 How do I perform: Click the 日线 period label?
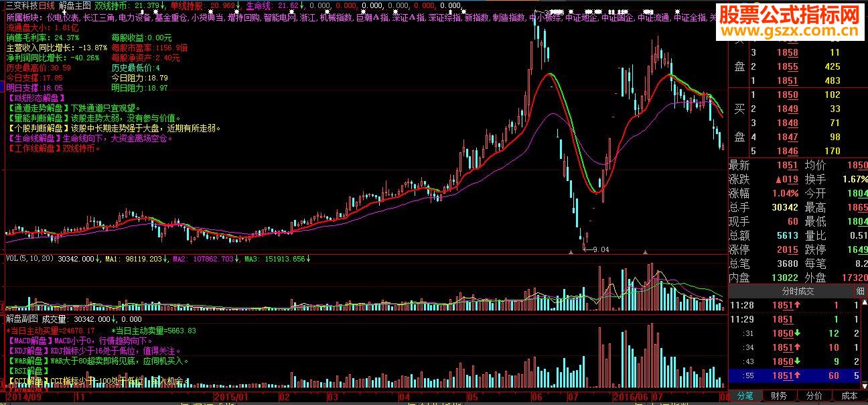point(47,5)
